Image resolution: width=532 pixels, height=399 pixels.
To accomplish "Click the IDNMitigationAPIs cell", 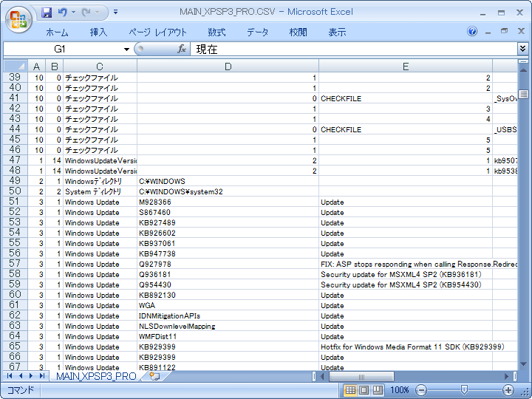I will point(228,316).
